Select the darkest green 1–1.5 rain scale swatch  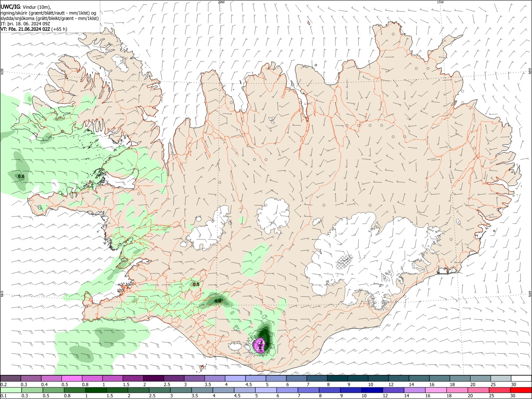pyautogui.click(x=96, y=390)
